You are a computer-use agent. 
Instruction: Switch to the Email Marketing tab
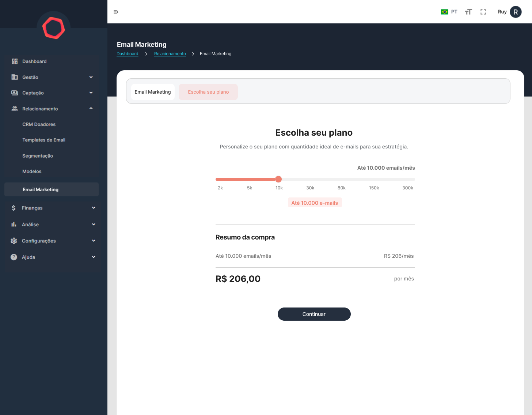coord(153,92)
